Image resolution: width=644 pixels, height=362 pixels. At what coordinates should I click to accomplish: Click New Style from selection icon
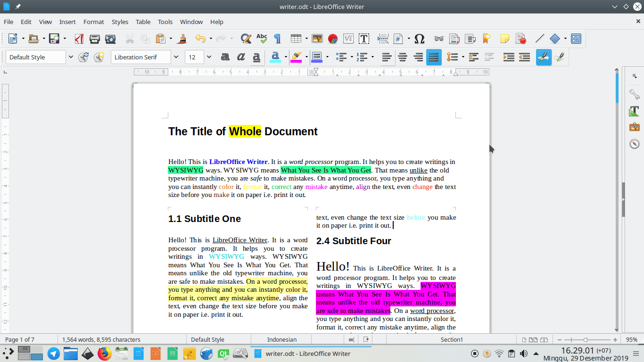pyautogui.click(x=99, y=57)
